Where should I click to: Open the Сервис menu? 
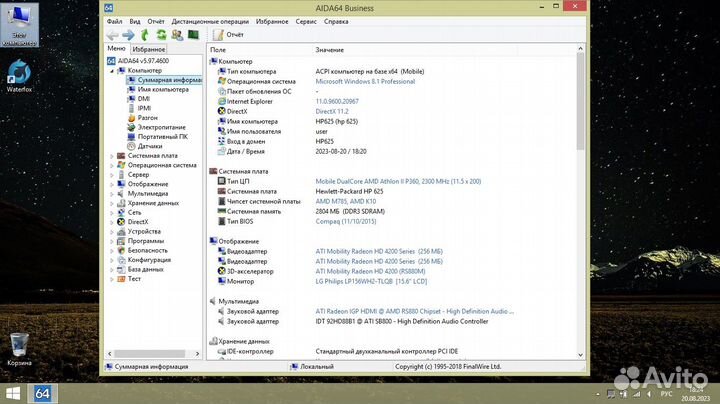click(x=306, y=22)
